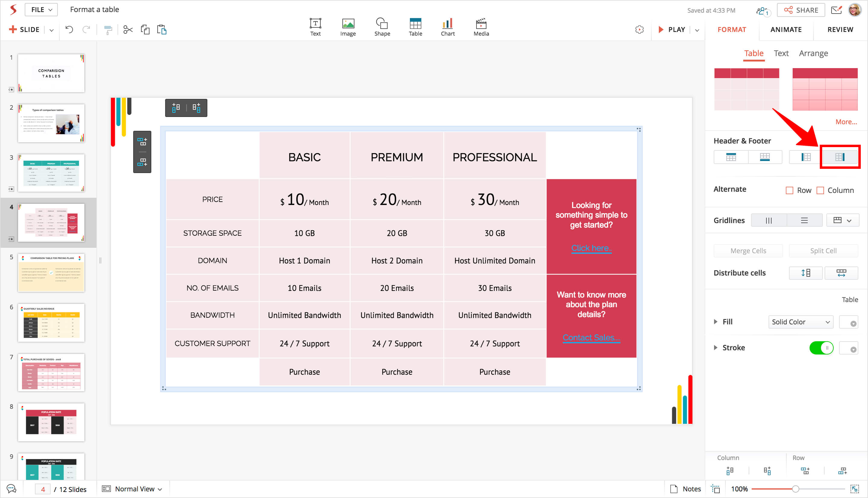Switch to the ANIMATE tab
This screenshot has height=498, width=868.
click(786, 30)
